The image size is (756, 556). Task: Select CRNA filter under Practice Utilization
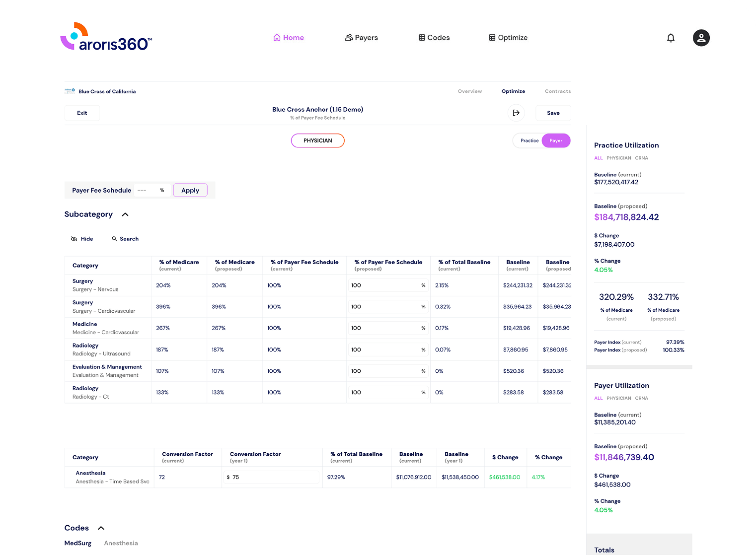(x=641, y=158)
